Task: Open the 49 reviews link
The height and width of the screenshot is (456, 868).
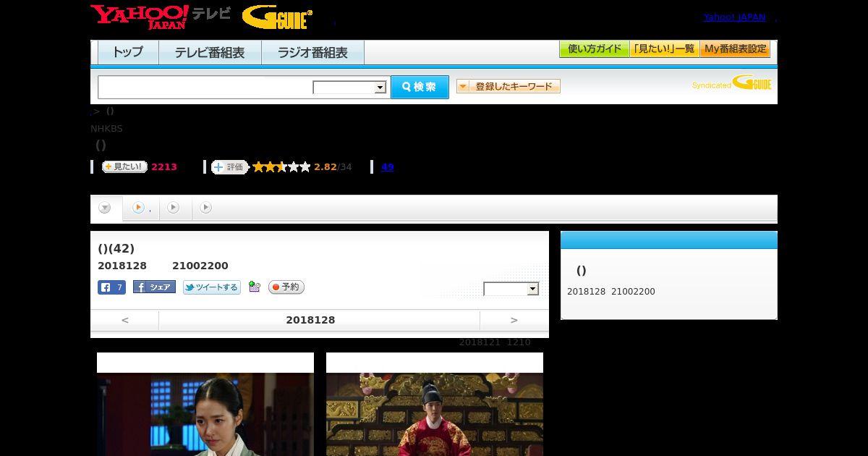Action: tap(387, 167)
